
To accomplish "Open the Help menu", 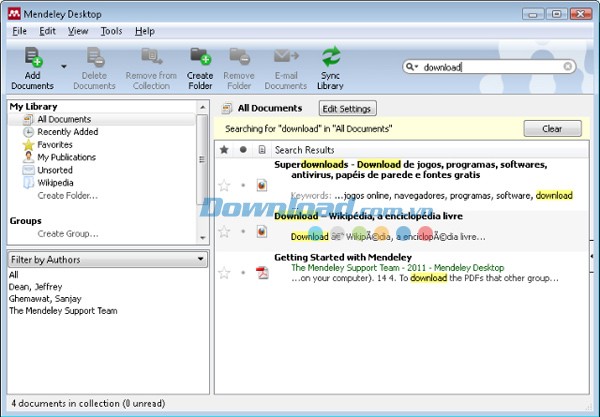I will [145, 31].
